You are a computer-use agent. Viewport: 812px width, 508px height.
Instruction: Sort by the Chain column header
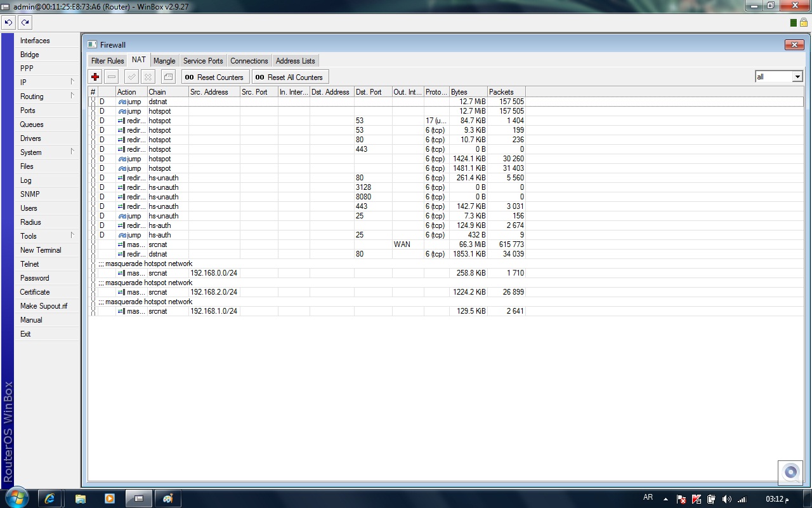point(167,92)
